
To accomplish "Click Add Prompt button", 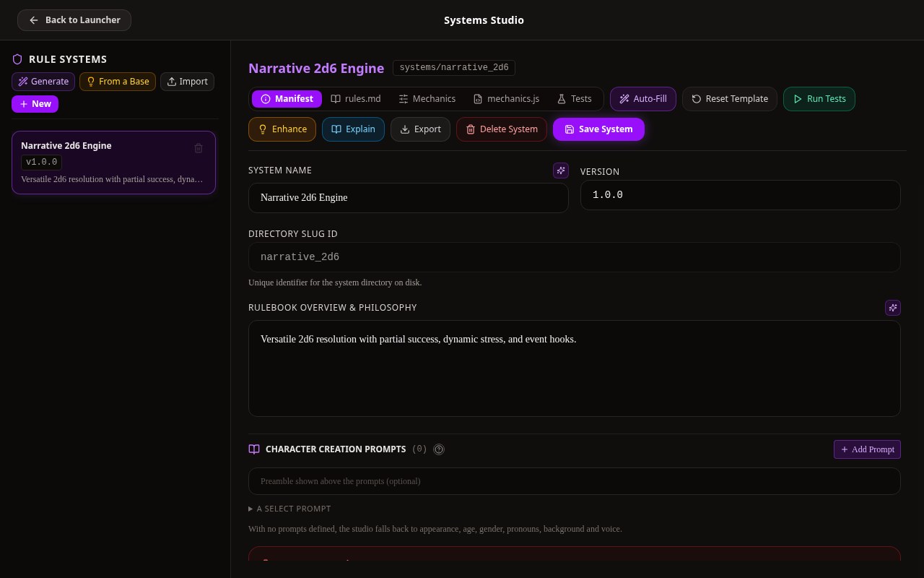I will (x=867, y=449).
